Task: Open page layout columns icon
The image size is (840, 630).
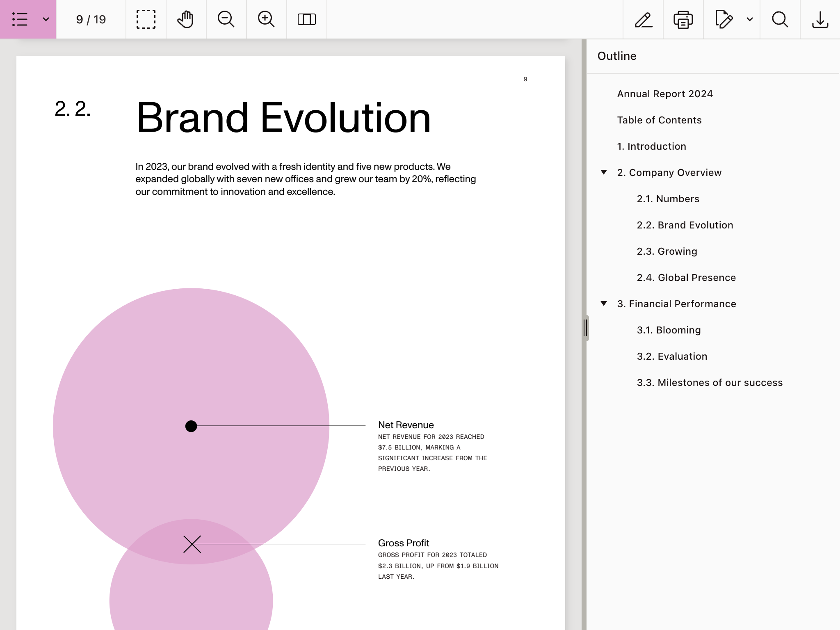Action: pos(306,19)
